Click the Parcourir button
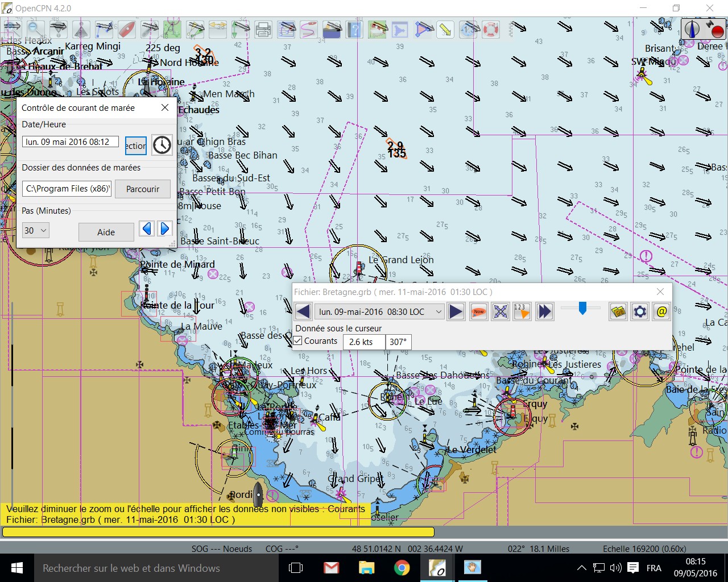Image resolution: width=728 pixels, height=582 pixels. (x=143, y=189)
